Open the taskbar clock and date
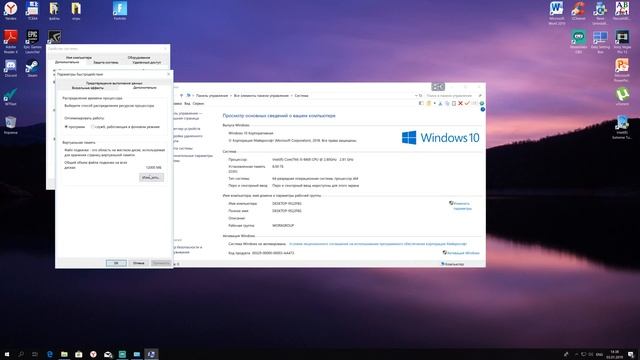640x360 pixels. [614, 354]
